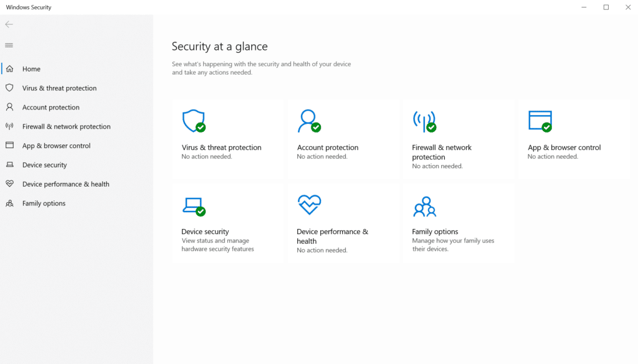Click 'No action needed' under Account protection tile

(322, 156)
